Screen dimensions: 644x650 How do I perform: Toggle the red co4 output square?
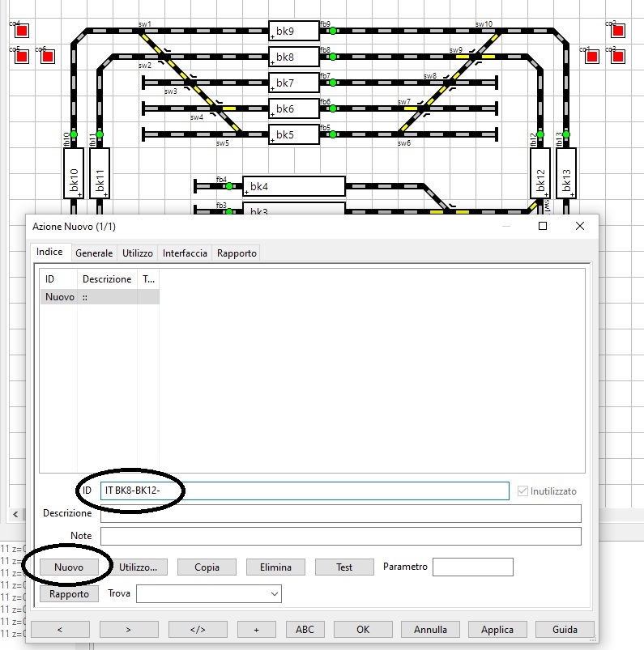pyautogui.click(x=22, y=31)
